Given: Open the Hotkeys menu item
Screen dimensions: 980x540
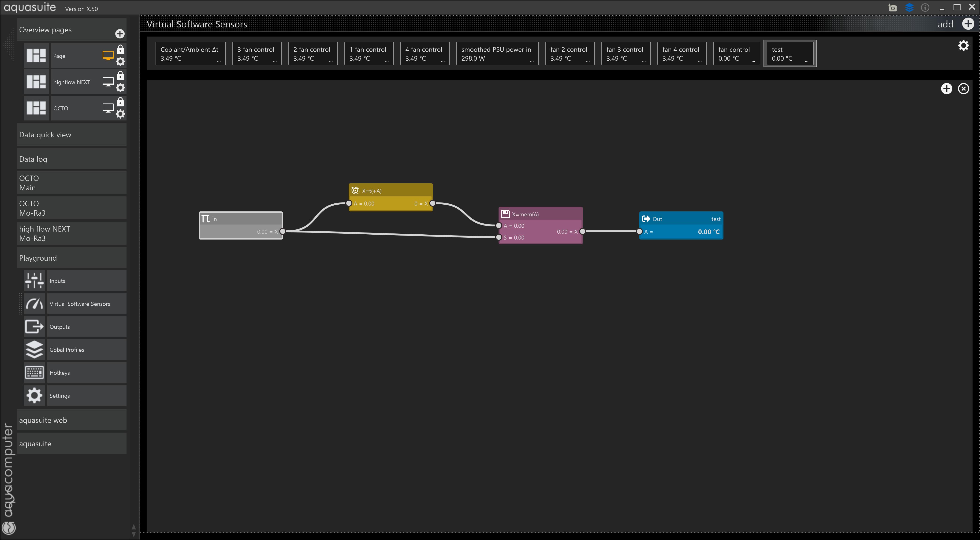Looking at the screenshot, I should pos(86,373).
